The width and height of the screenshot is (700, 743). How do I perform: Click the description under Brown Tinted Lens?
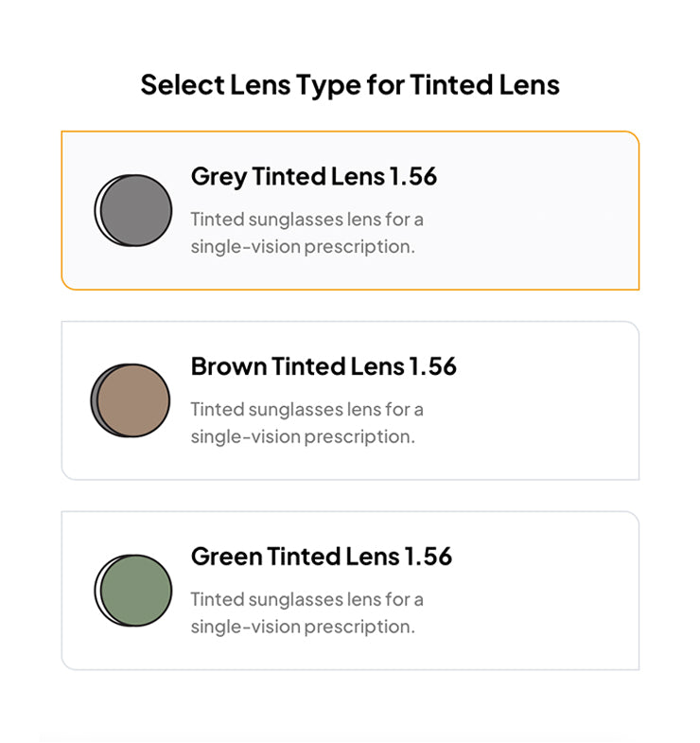[x=306, y=423]
